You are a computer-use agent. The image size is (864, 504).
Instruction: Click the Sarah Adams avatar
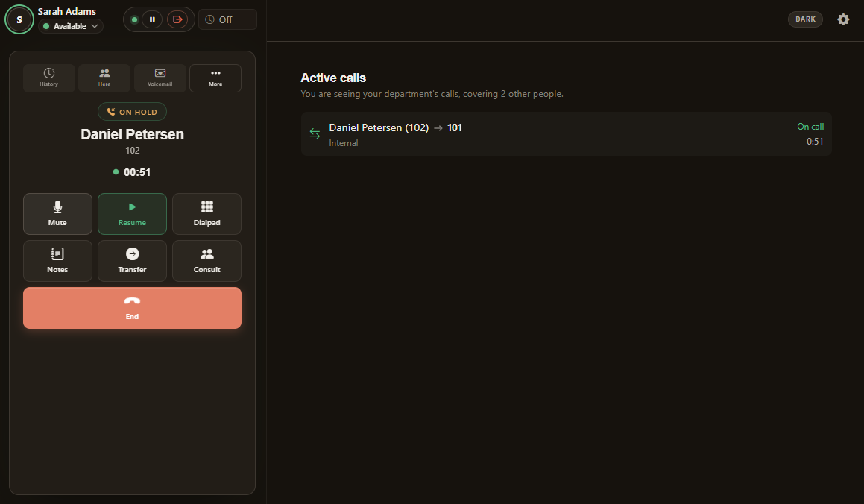tap(19, 19)
